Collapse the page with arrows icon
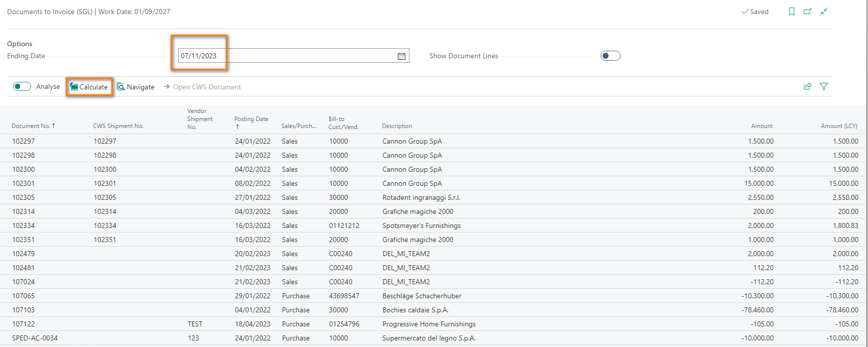This screenshot has height=347, width=868. click(824, 12)
